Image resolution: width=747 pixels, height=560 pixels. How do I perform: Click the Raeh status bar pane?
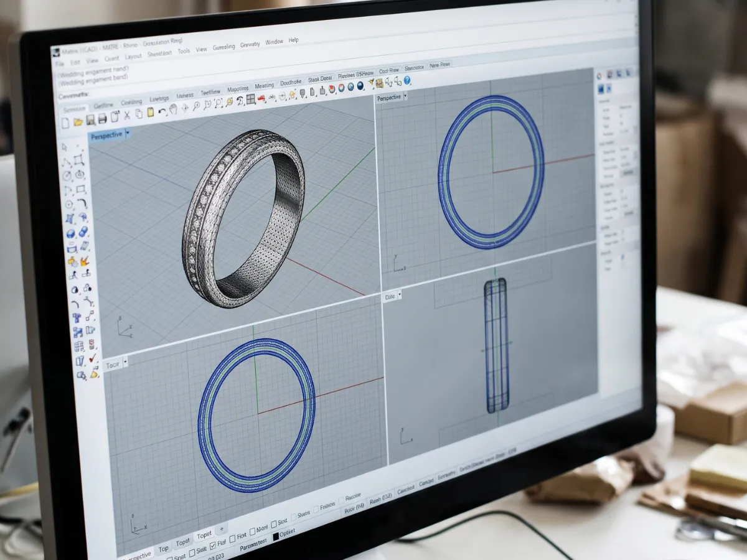click(x=381, y=500)
